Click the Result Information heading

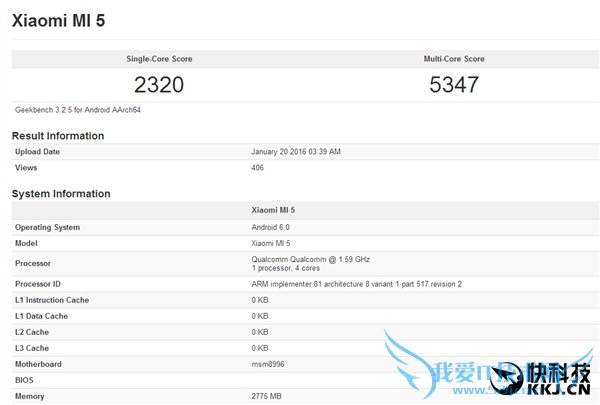[58, 136]
